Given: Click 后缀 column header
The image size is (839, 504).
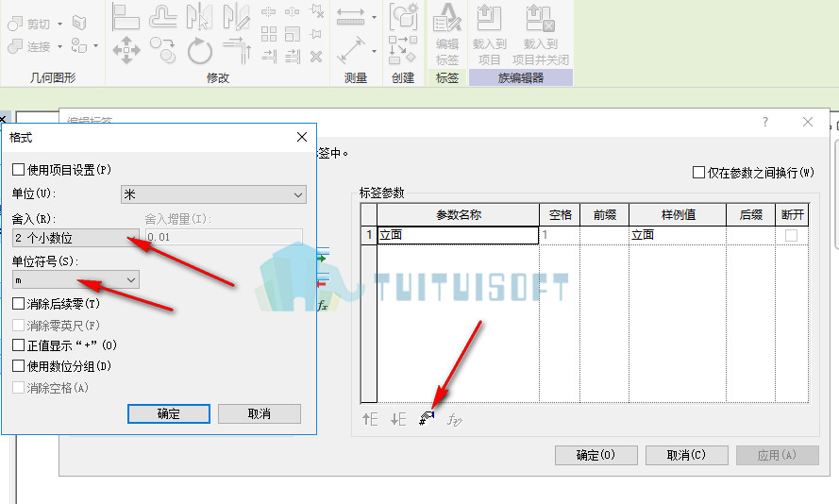Looking at the screenshot, I should 750,214.
